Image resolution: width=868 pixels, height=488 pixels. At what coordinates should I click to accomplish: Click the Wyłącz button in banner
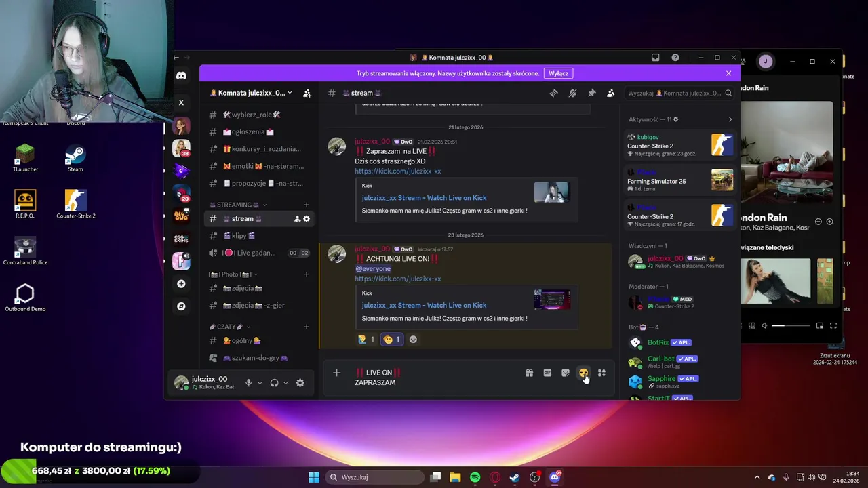coord(559,73)
